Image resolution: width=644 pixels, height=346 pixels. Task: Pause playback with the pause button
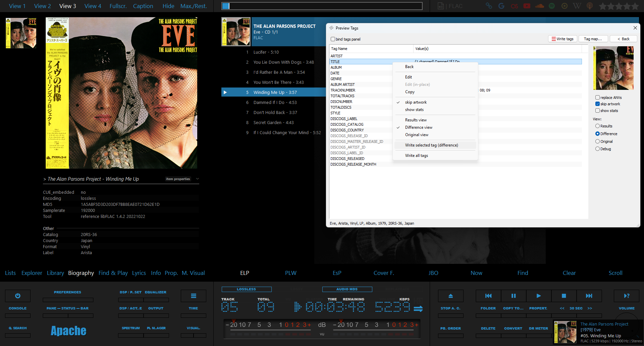[514, 296]
